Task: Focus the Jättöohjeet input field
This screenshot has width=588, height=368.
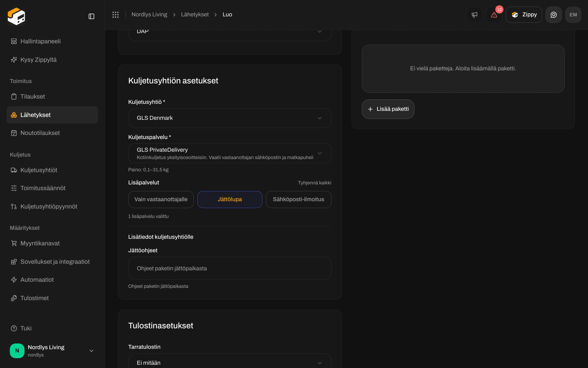Action: pyautogui.click(x=230, y=268)
